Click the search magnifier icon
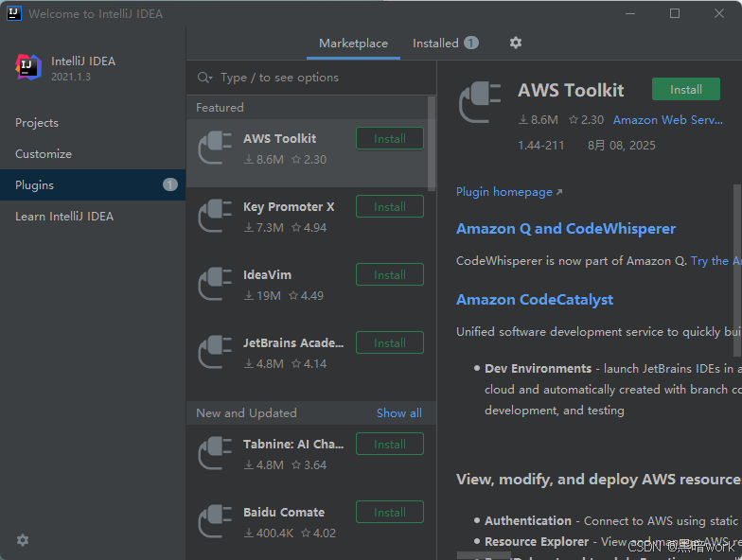Image resolution: width=742 pixels, height=560 pixels. pos(204,78)
